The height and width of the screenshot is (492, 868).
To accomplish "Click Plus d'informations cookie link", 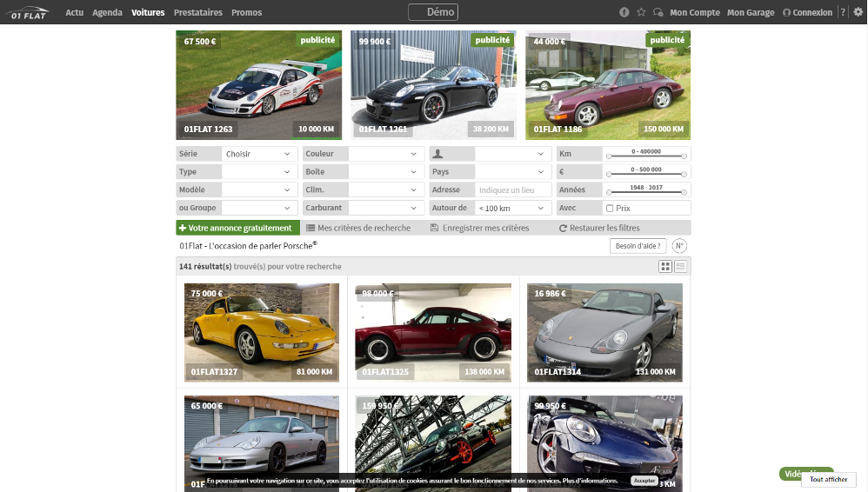I will point(590,481).
